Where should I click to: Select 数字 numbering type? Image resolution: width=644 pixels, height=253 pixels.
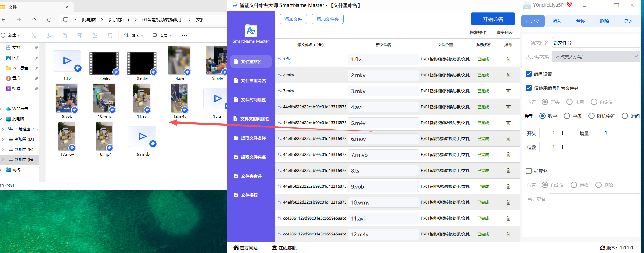click(x=542, y=116)
